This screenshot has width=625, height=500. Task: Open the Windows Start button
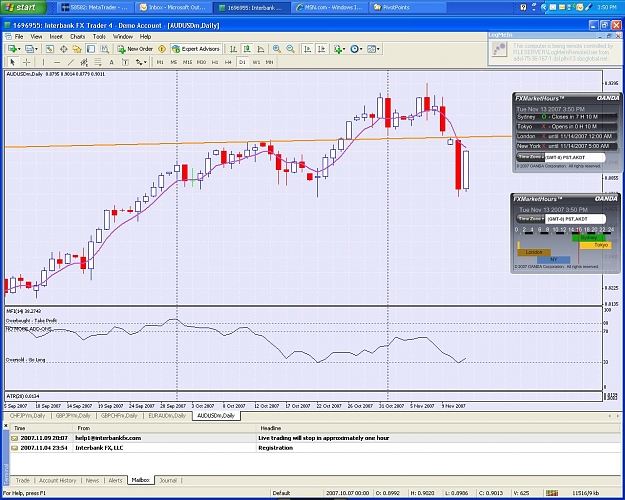coord(23,7)
